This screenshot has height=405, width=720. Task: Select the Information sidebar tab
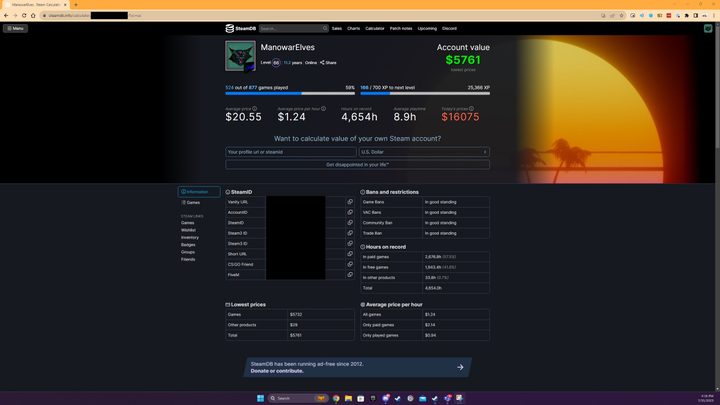[199, 192]
